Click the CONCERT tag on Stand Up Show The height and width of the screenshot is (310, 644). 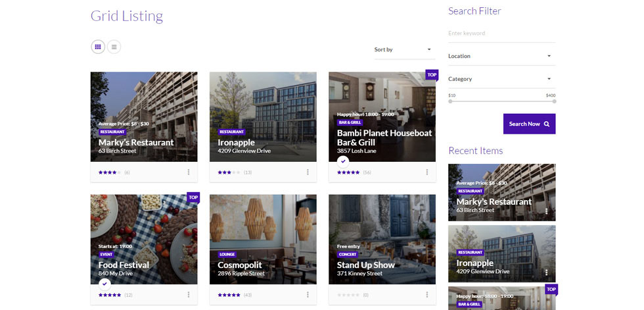click(348, 255)
